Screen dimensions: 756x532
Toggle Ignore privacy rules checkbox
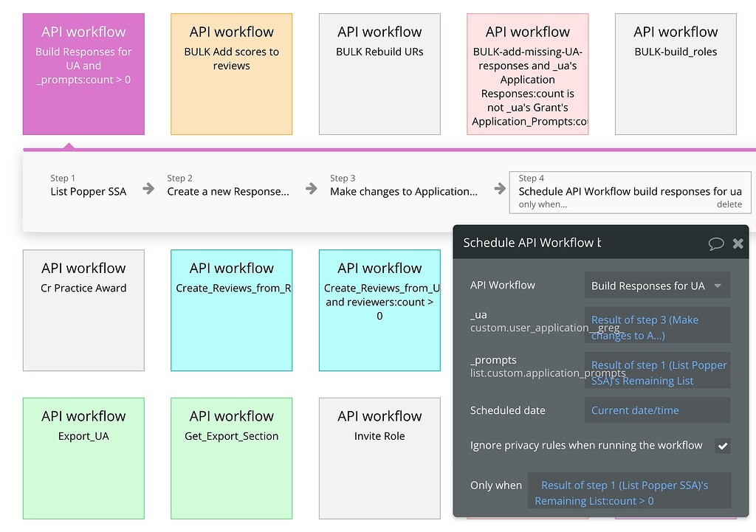tap(722, 446)
